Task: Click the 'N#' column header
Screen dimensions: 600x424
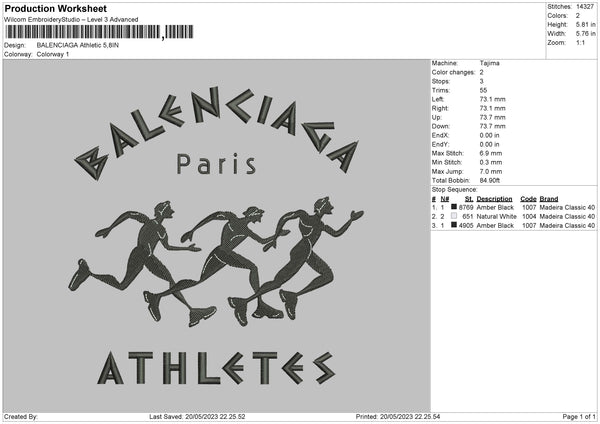Action: tap(445, 199)
